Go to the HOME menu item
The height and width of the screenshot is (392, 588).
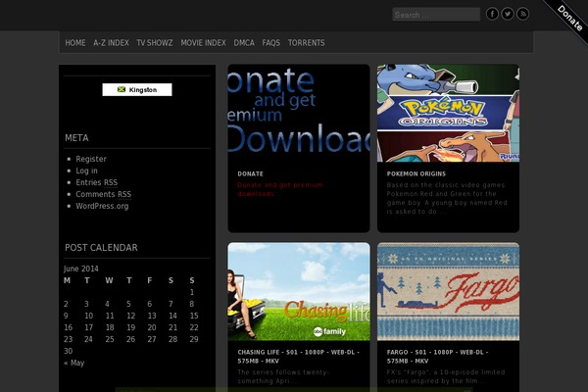pyautogui.click(x=75, y=43)
